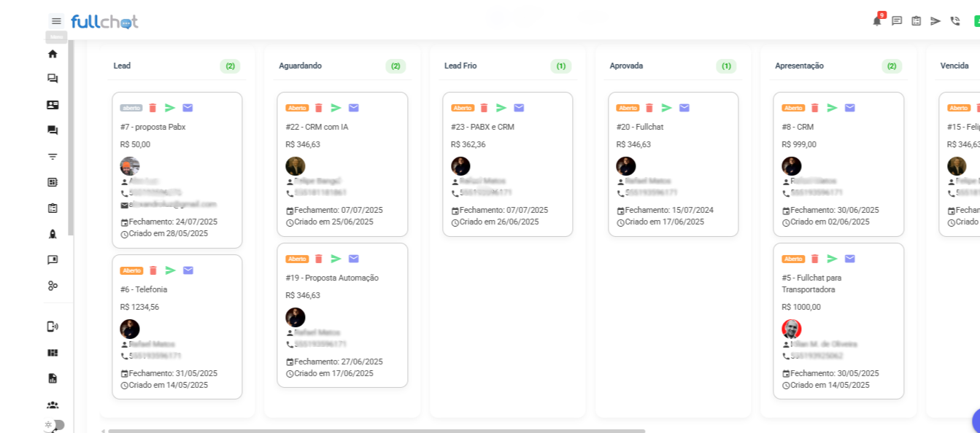This screenshot has width=980, height=433.
Task: Open the clipboard sidebar icon
Action: 53,208
